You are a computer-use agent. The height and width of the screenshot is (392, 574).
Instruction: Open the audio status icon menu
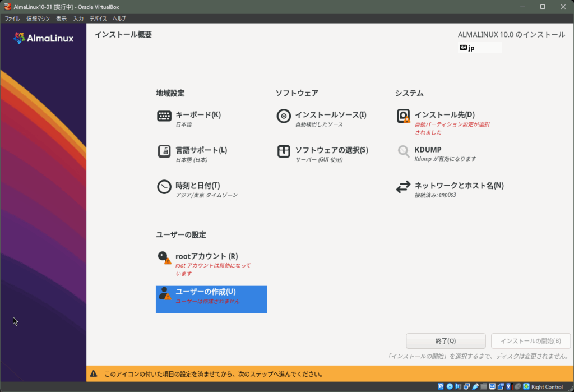point(458,386)
